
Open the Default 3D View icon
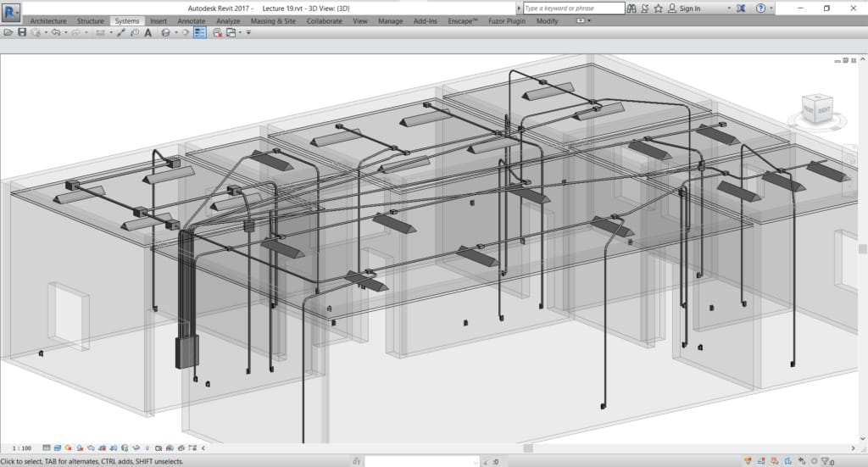coord(165,33)
